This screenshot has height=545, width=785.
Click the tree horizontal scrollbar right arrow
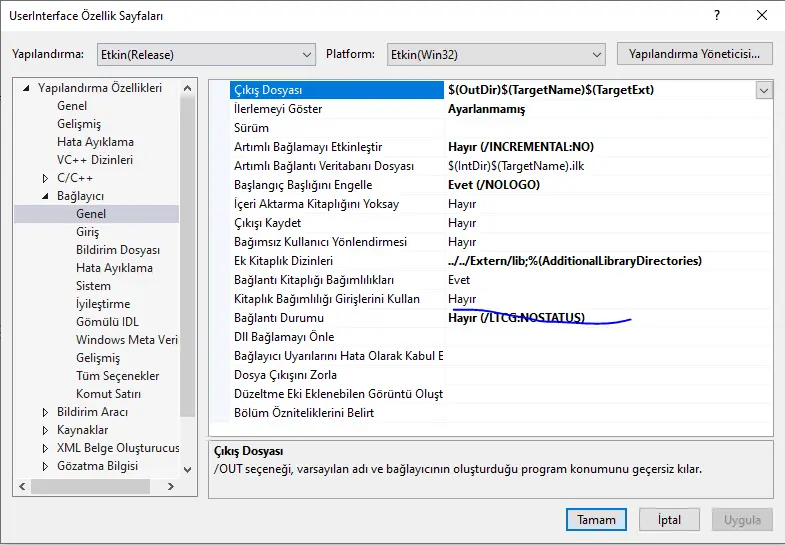pyautogui.click(x=170, y=487)
